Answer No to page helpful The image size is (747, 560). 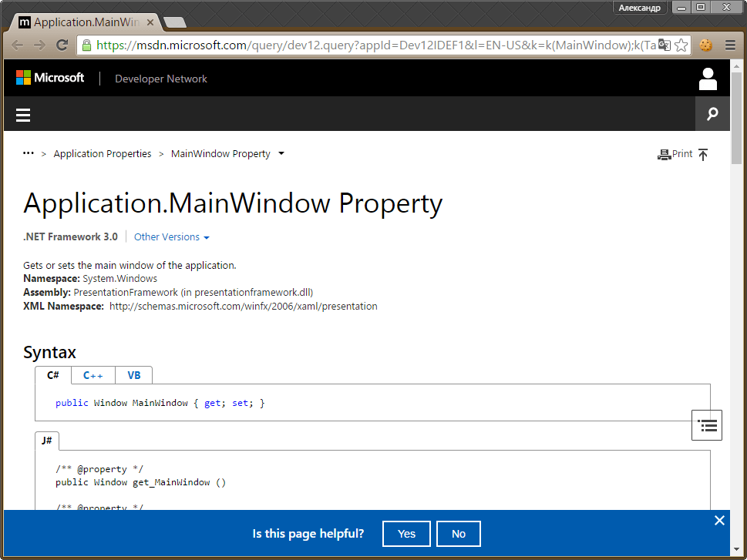(459, 534)
